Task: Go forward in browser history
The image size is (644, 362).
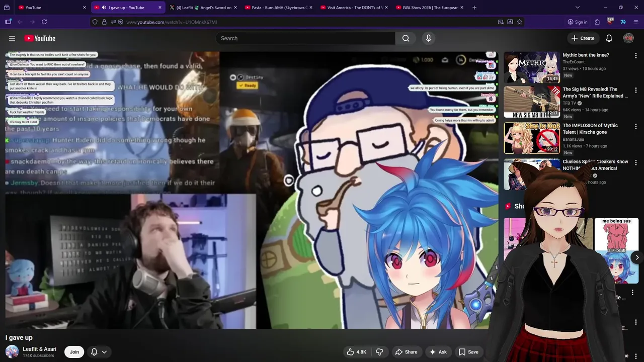Action: coord(32,22)
